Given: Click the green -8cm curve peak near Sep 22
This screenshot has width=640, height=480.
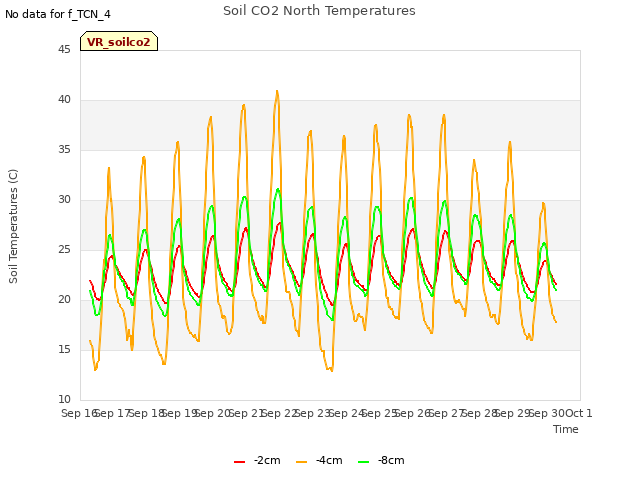Looking at the screenshot, I should tap(278, 189).
